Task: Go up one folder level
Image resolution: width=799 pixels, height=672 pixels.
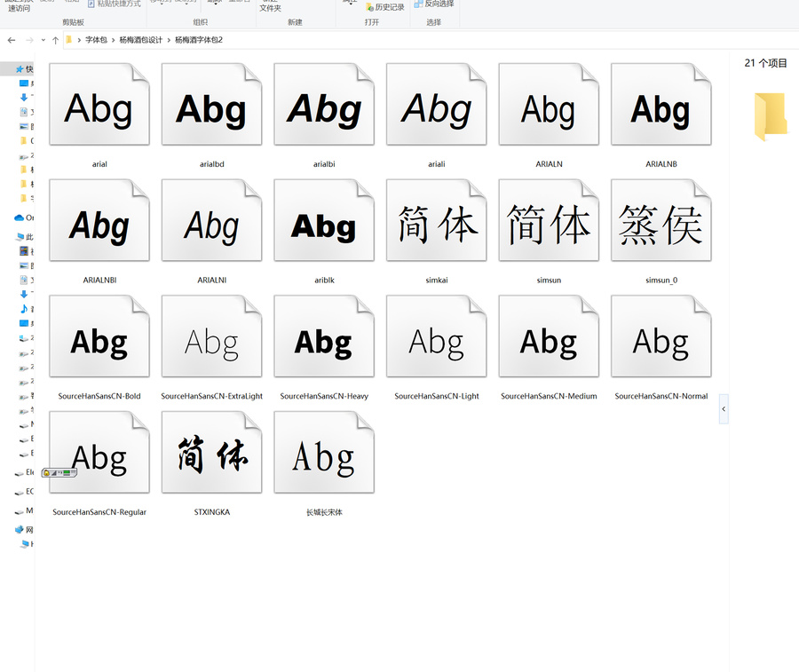Action: pos(55,40)
